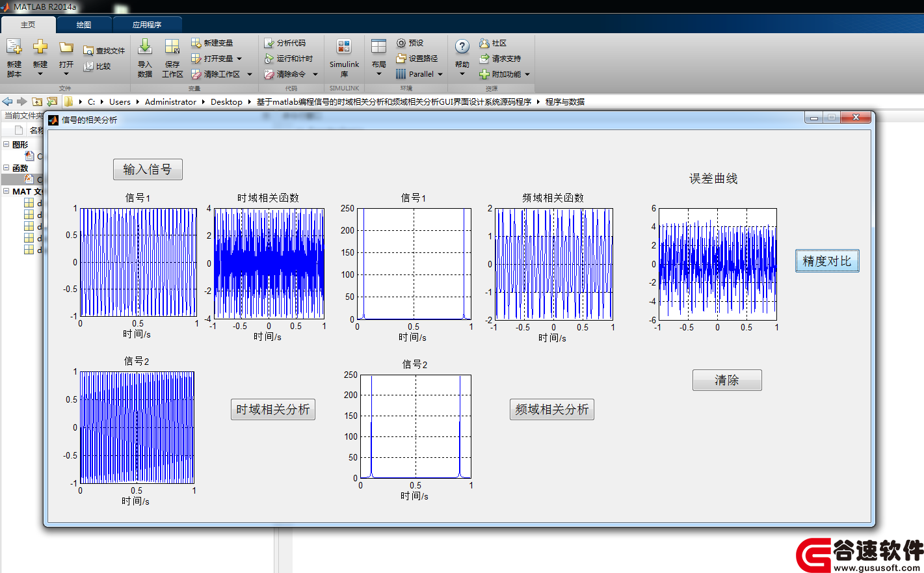Click Administrator in the path bar
Viewport: 924px width, 573px height.
point(170,101)
